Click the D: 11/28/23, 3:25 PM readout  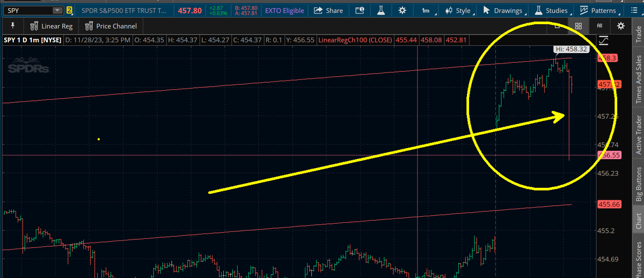pyautogui.click(x=98, y=40)
